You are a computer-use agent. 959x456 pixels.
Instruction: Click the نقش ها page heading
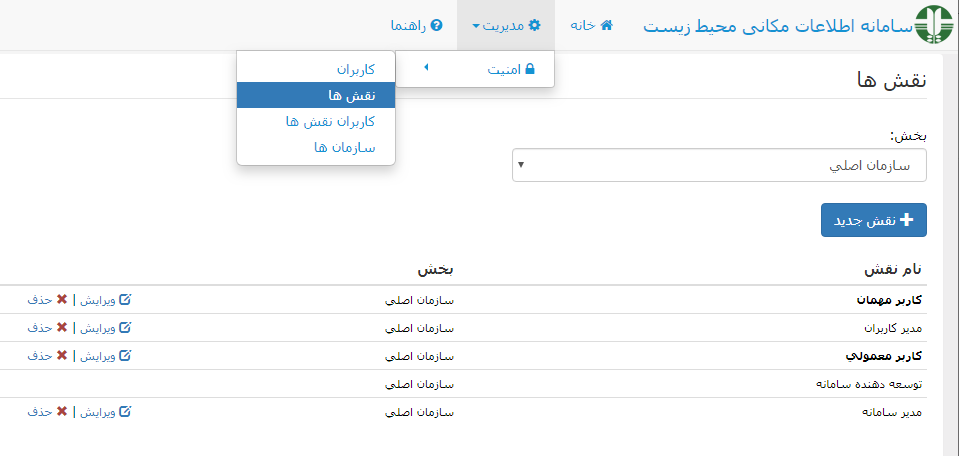(x=893, y=80)
